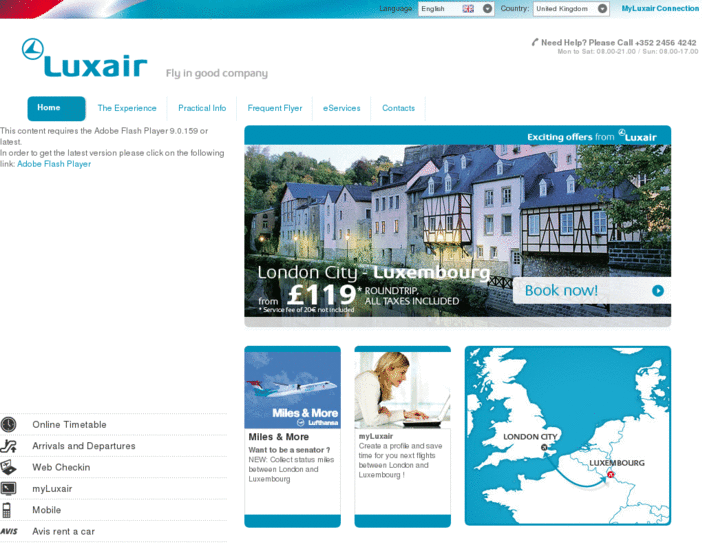Click the 'Miles & More' card heading

click(x=279, y=437)
